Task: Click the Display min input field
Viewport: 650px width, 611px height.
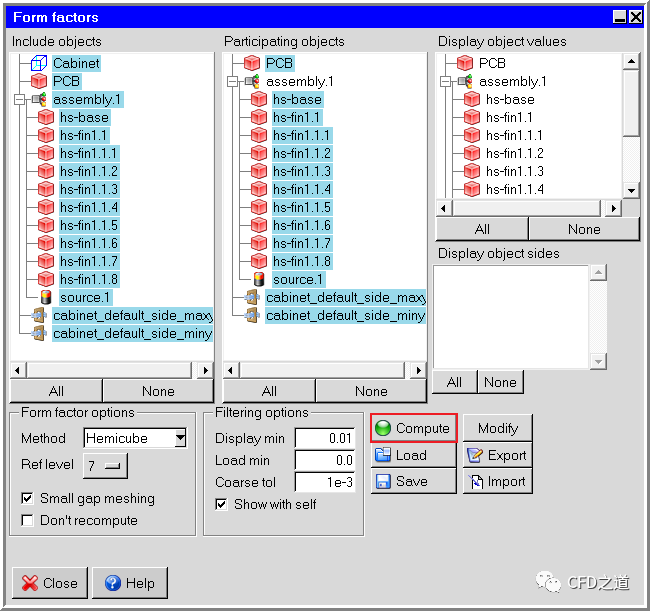Action: click(x=324, y=438)
